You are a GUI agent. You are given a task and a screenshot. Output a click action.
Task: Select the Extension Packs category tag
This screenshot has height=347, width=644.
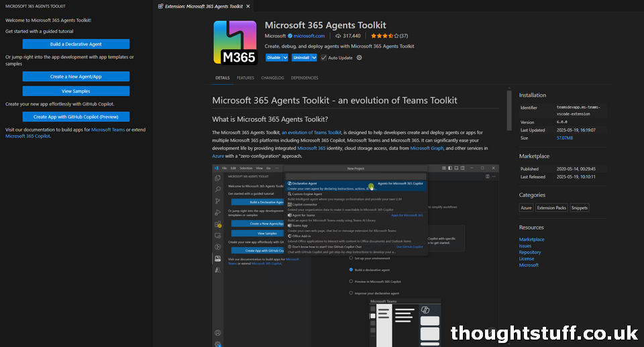click(x=551, y=207)
